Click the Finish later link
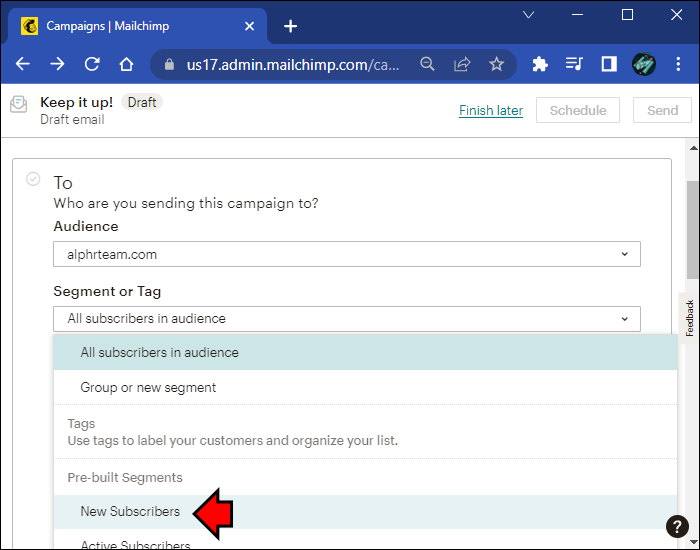Image resolution: width=700 pixels, height=550 pixels. coord(491,110)
